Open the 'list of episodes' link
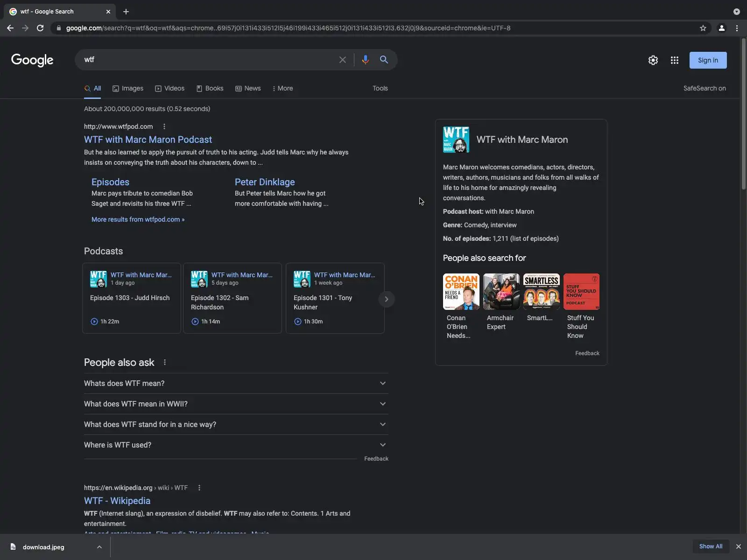This screenshot has width=747, height=560. click(534, 238)
